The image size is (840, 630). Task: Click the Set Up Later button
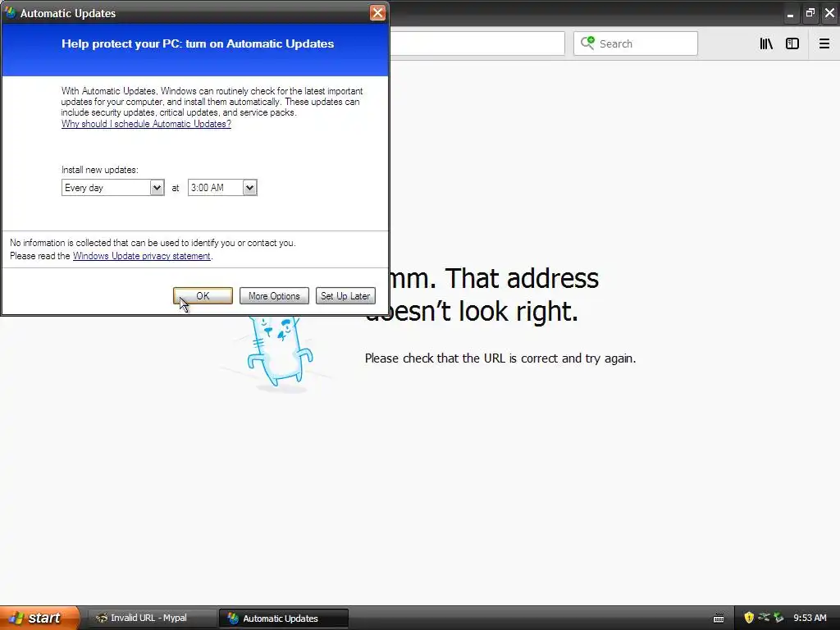pos(345,295)
